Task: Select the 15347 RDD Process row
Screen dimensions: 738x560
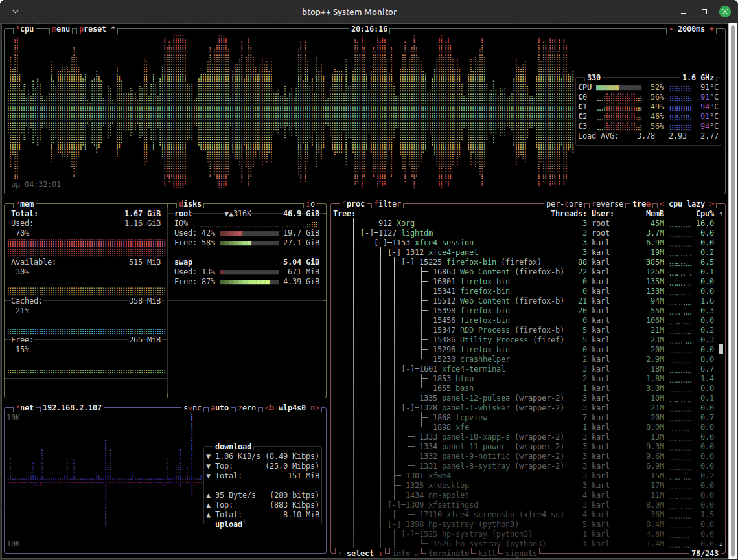Action: point(524,330)
